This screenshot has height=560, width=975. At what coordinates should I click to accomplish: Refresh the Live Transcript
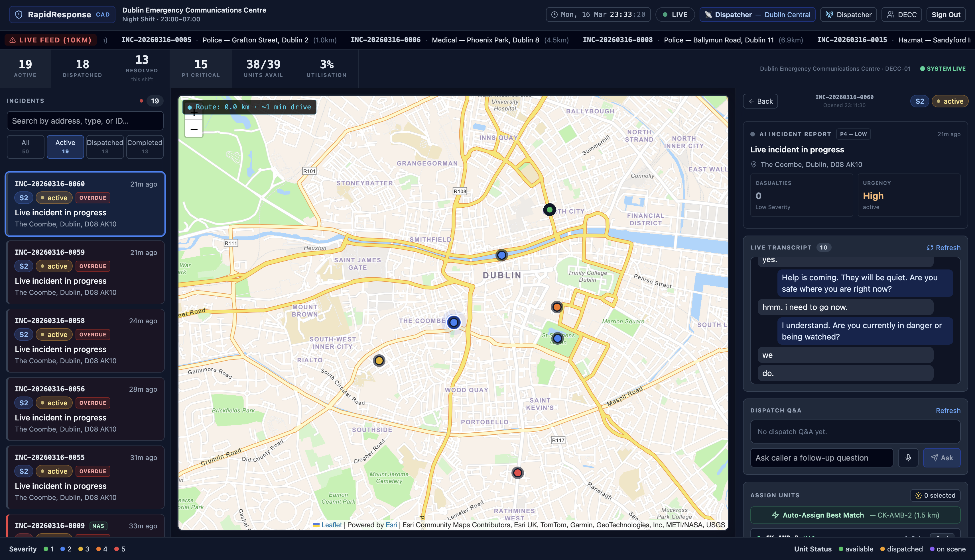pyautogui.click(x=943, y=248)
